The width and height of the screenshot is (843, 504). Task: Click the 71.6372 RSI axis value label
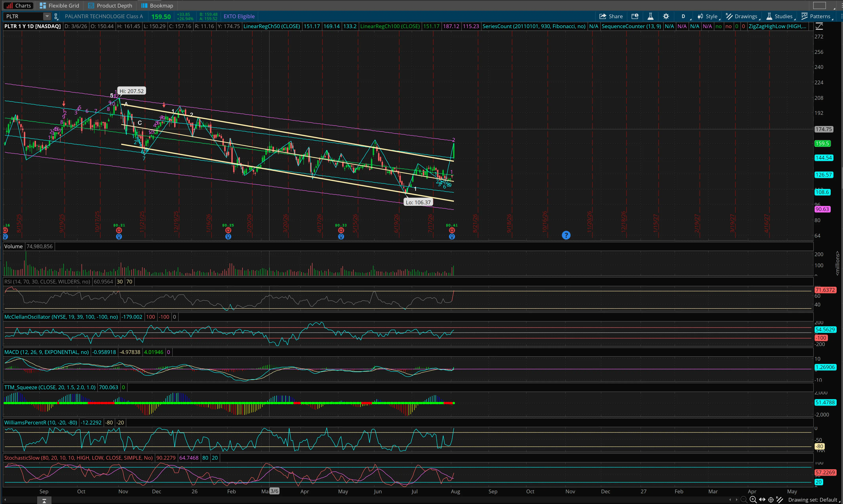click(825, 290)
